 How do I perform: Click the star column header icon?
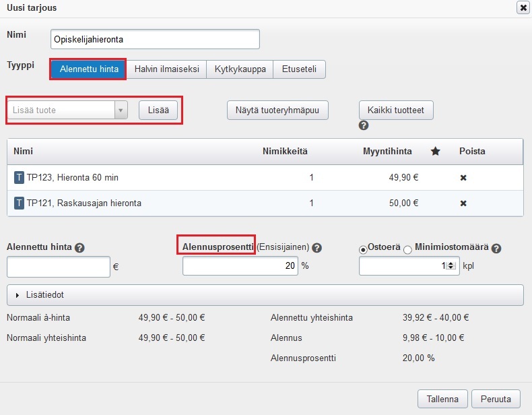pos(435,152)
